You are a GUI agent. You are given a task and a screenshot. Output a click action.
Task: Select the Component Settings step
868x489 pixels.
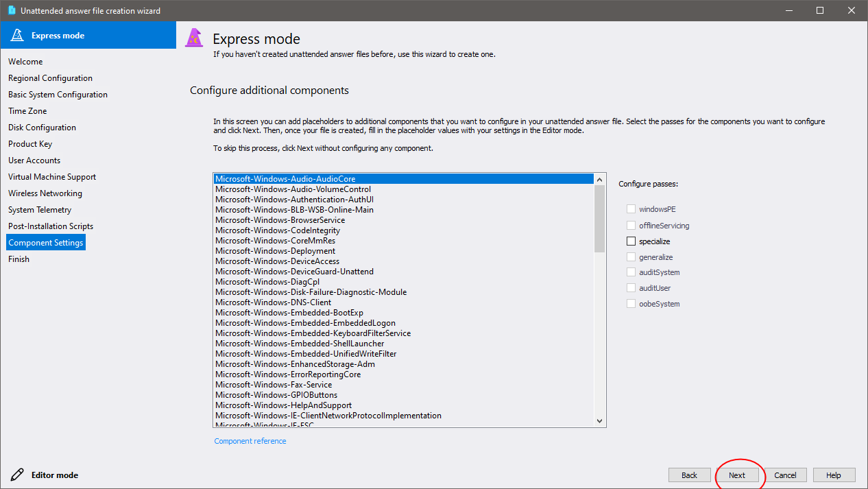pyautogui.click(x=46, y=243)
